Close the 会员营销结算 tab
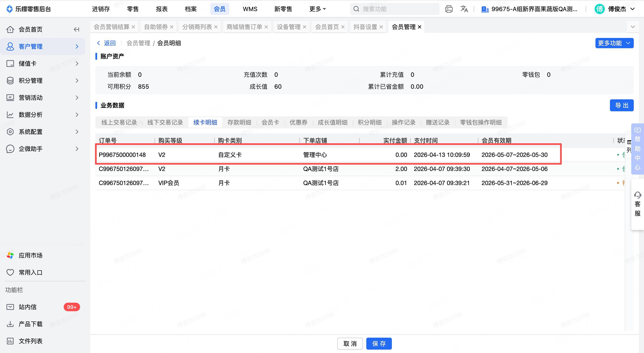Viewport: 644px width, 353px height. click(133, 27)
